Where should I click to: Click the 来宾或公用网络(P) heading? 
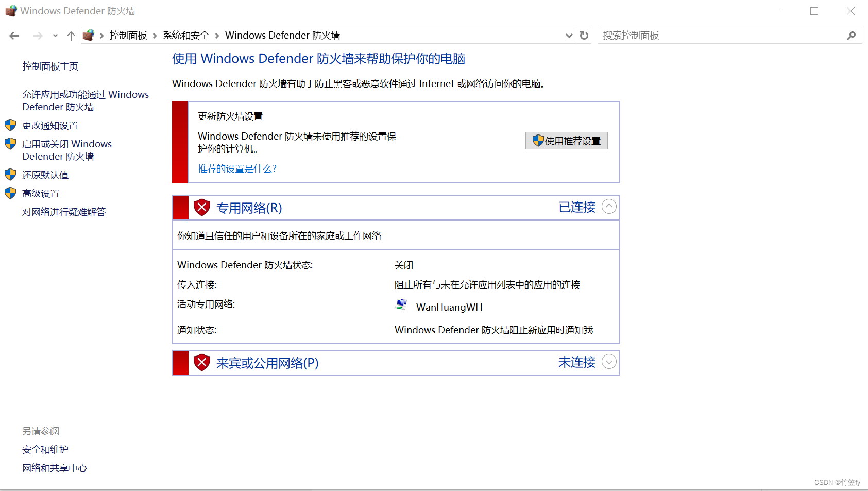pyautogui.click(x=267, y=363)
